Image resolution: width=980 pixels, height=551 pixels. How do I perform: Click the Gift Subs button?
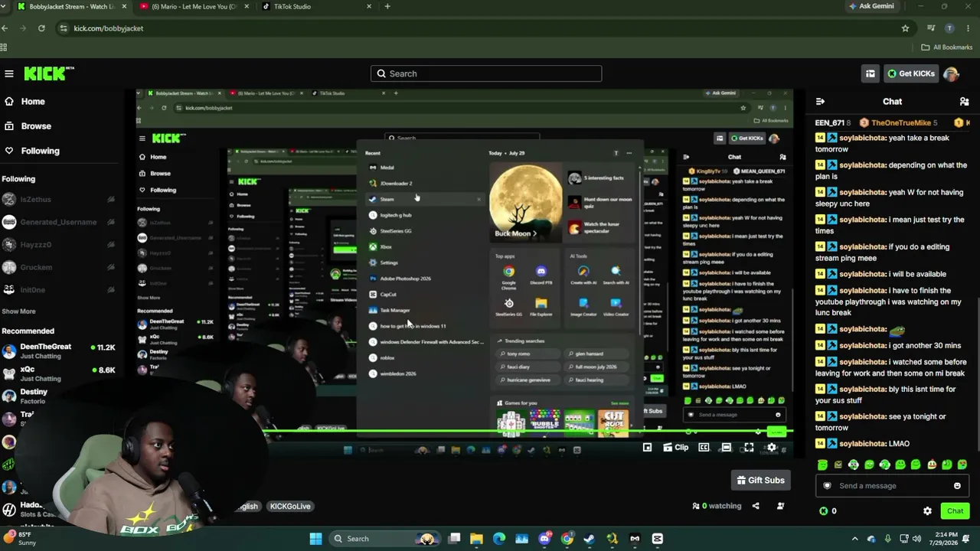pyautogui.click(x=760, y=480)
